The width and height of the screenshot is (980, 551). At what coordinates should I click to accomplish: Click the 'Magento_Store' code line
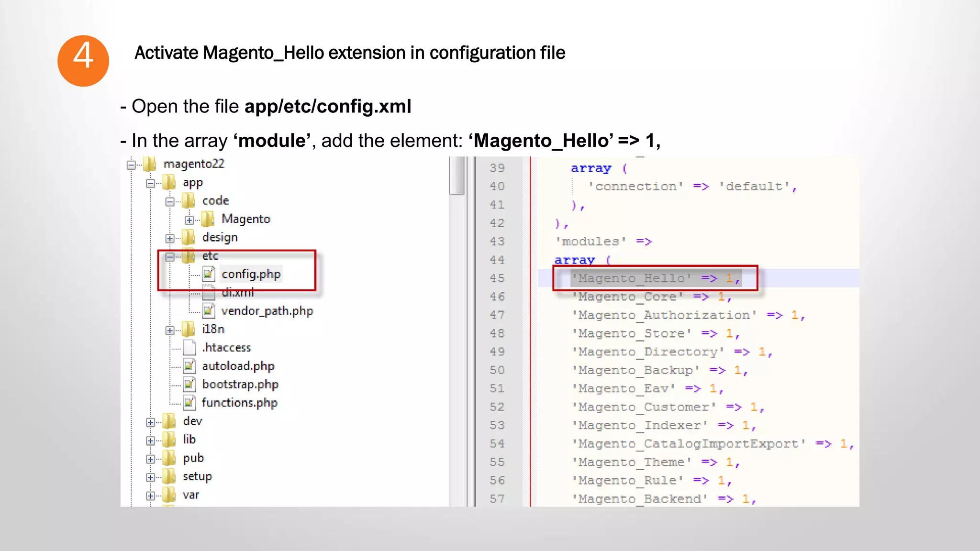pyautogui.click(x=656, y=333)
